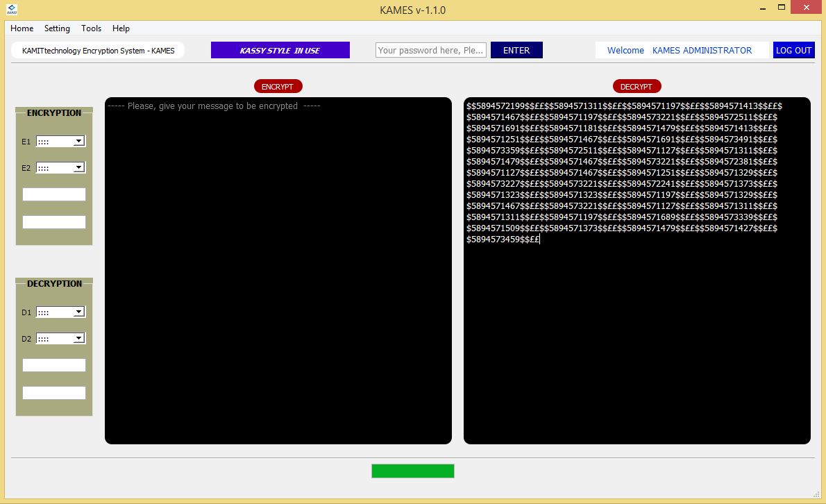The image size is (826, 504).
Task: Open the Tools menu
Action: (x=91, y=28)
